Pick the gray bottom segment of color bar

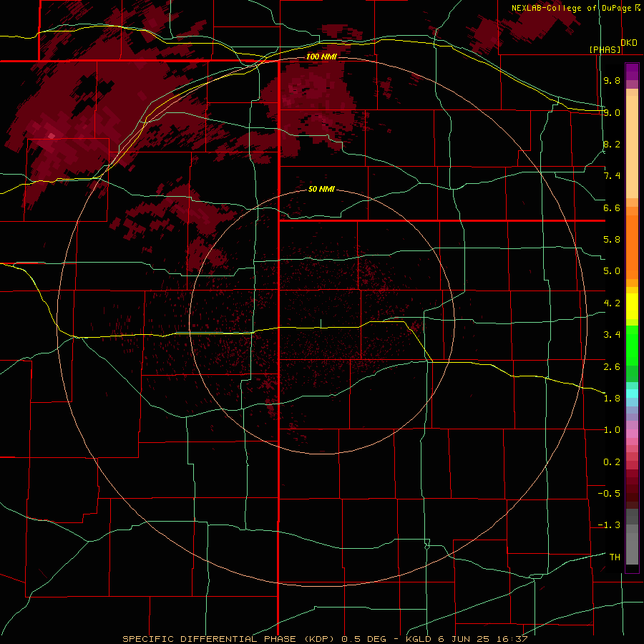coord(632,548)
